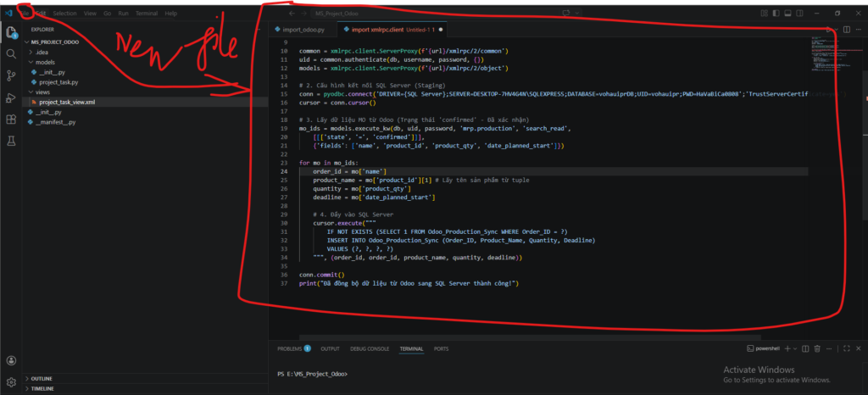868x395 pixels.
Task: Split the editor to the right
Action: tap(846, 30)
